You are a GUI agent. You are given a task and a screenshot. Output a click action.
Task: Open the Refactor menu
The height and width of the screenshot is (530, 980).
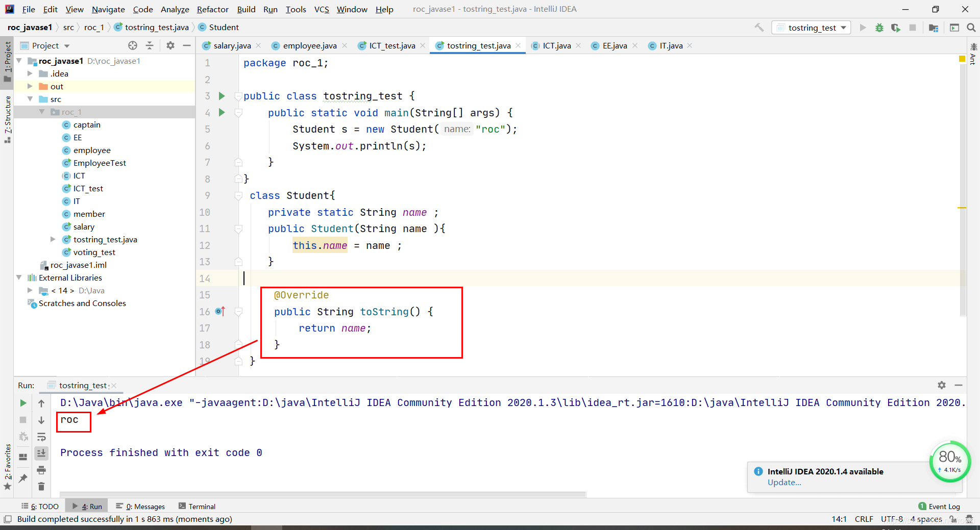pos(212,9)
